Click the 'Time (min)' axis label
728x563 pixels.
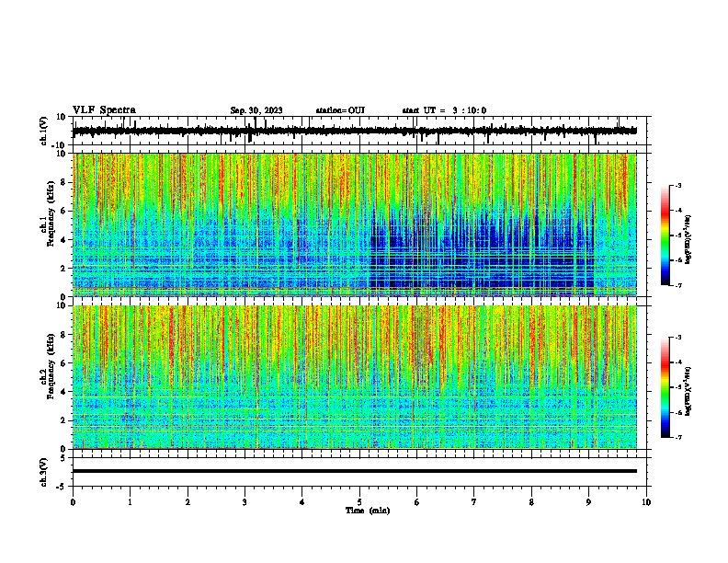(368, 511)
